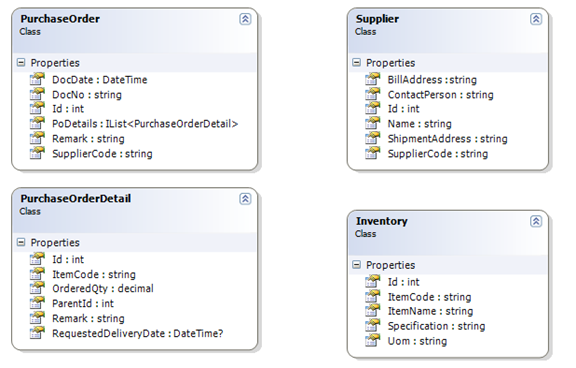Select the Inventory class title
This screenshot has height=368, width=576.
(x=382, y=221)
